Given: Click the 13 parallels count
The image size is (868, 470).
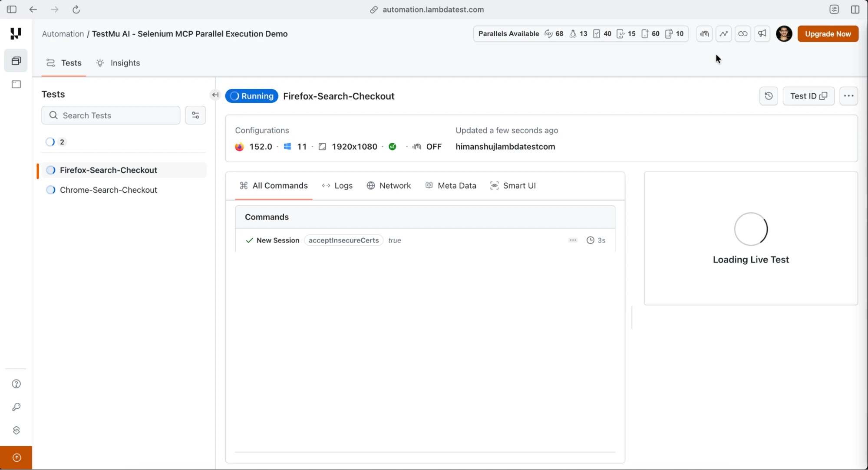Looking at the screenshot, I should pos(583,34).
